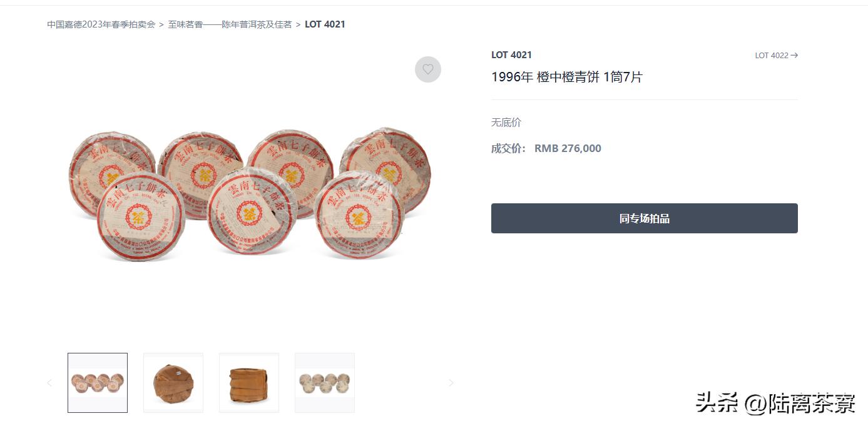Show previous thumbnails with left carousel arrow
The width and height of the screenshot is (868, 426).
(x=49, y=383)
